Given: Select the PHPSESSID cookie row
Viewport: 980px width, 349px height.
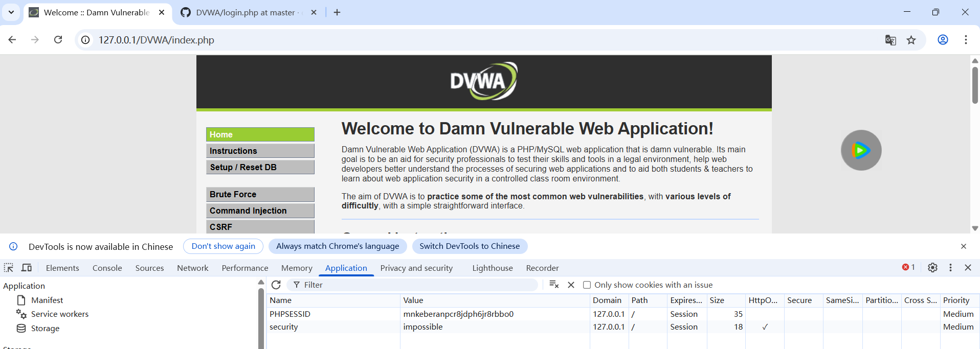Looking at the screenshot, I should (x=623, y=314).
